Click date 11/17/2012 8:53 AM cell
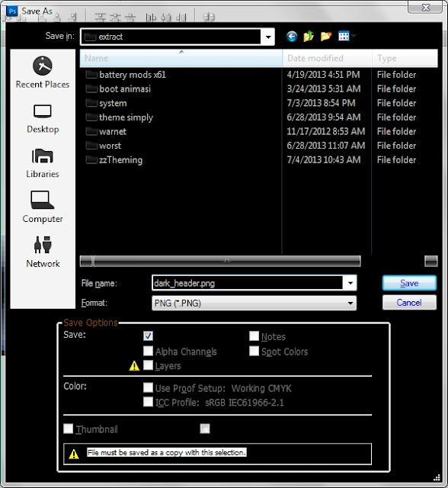448x488 pixels. (325, 132)
